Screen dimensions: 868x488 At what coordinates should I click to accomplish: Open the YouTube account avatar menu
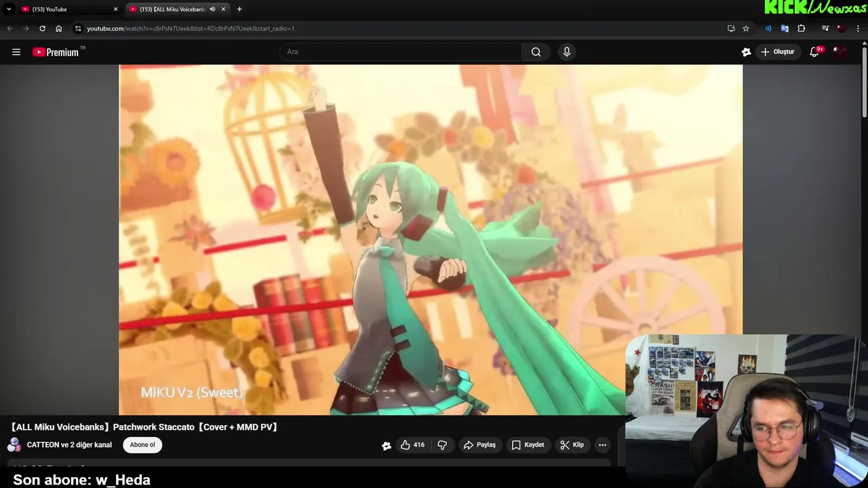pos(840,52)
